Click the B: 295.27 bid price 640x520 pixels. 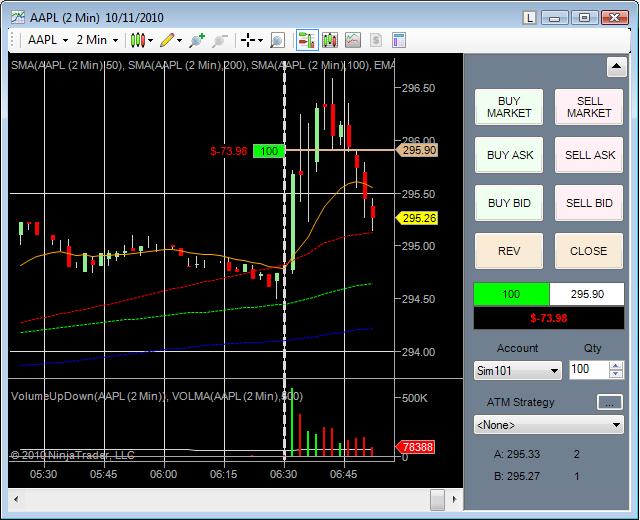pyautogui.click(x=517, y=476)
